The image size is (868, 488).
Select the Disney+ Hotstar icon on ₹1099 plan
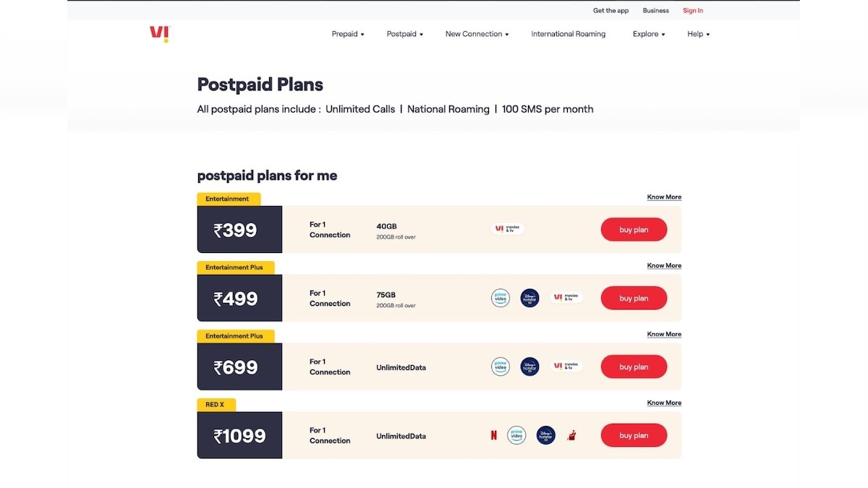pyautogui.click(x=546, y=435)
